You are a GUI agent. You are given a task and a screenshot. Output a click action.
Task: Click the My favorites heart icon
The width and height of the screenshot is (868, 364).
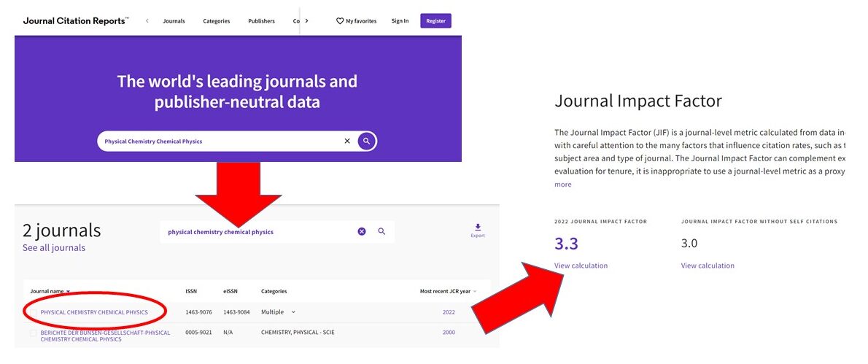(340, 21)
